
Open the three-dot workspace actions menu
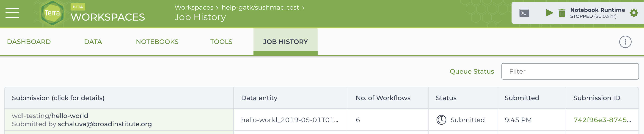coord(625,42)
